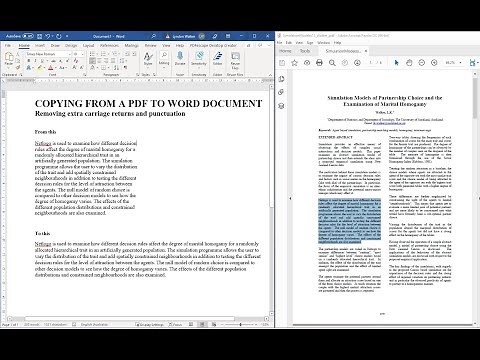Click the Word zoom slider
This screenshot has width=480, height=360.
click(x=240, y=324)
